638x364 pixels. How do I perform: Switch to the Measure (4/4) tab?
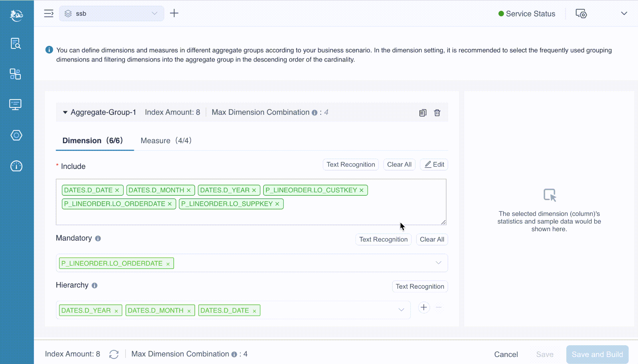click(x=166, y=141)
